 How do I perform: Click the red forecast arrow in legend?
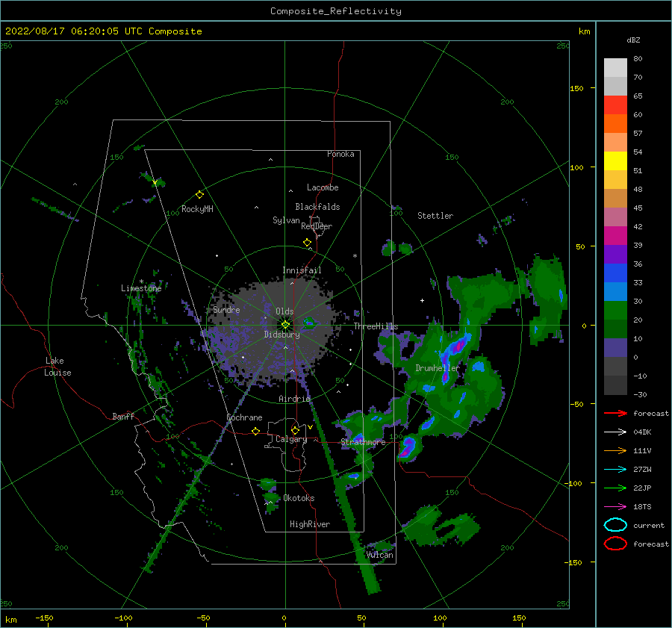tap(615, 413)
